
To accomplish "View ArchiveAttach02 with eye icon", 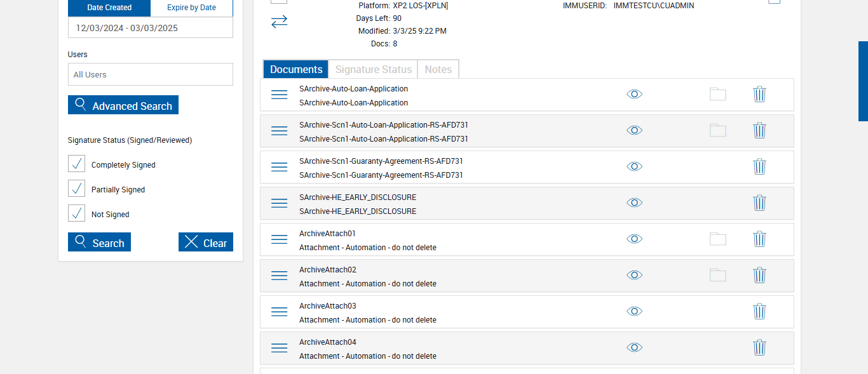I will pos(634,275).
